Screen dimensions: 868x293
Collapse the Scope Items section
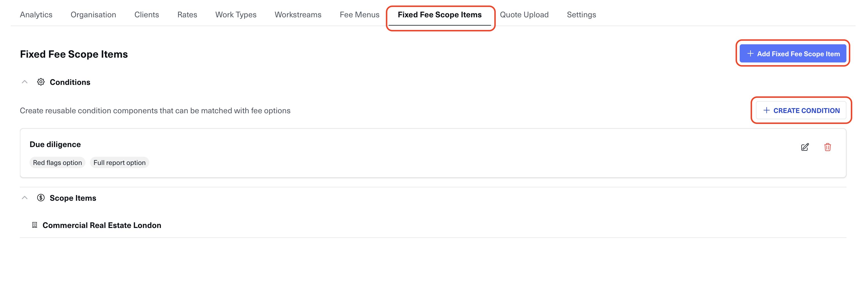tap(25, 198)
